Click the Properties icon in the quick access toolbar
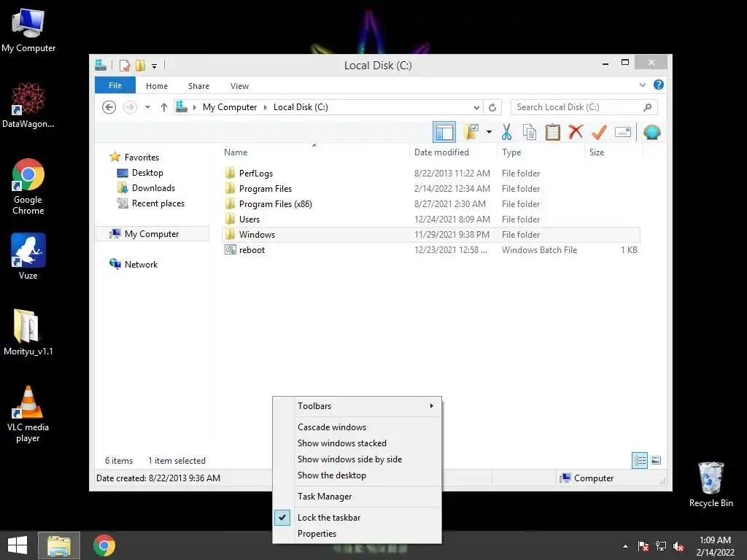The width and height of the screenshot is (747, 560). coord(125,65)
